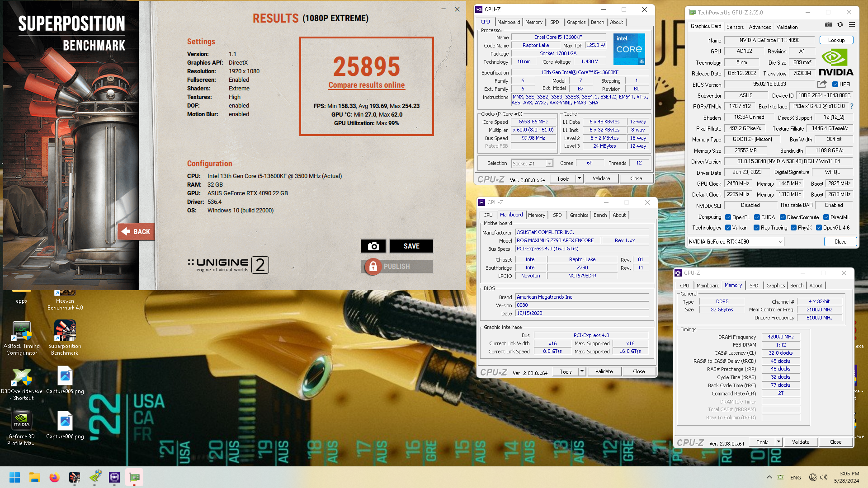Toggle the Ray Tracing checkbox
Viewport: 868px width, 488px height.
coord(757,228)
